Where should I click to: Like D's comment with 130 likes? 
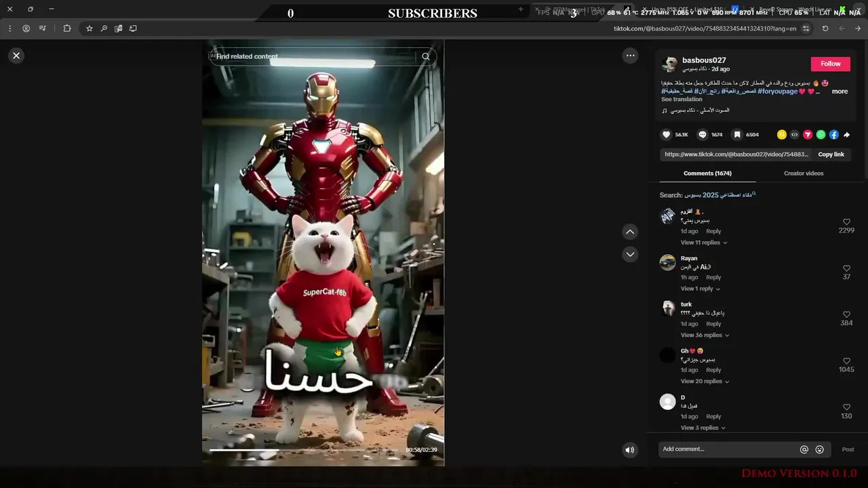pyautogui.click(x=846, y=407)
